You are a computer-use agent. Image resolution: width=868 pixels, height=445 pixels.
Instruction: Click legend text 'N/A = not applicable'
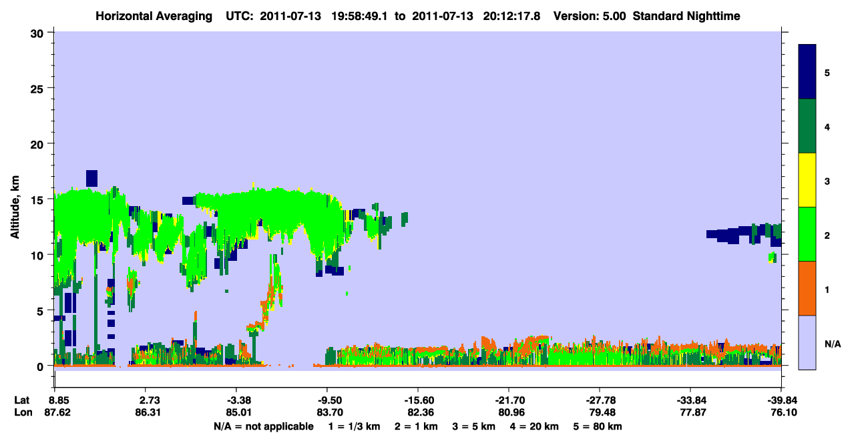point(263,426)
